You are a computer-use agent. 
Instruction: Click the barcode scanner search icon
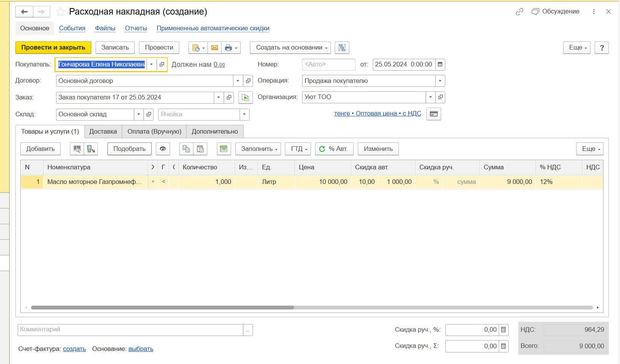77,149
